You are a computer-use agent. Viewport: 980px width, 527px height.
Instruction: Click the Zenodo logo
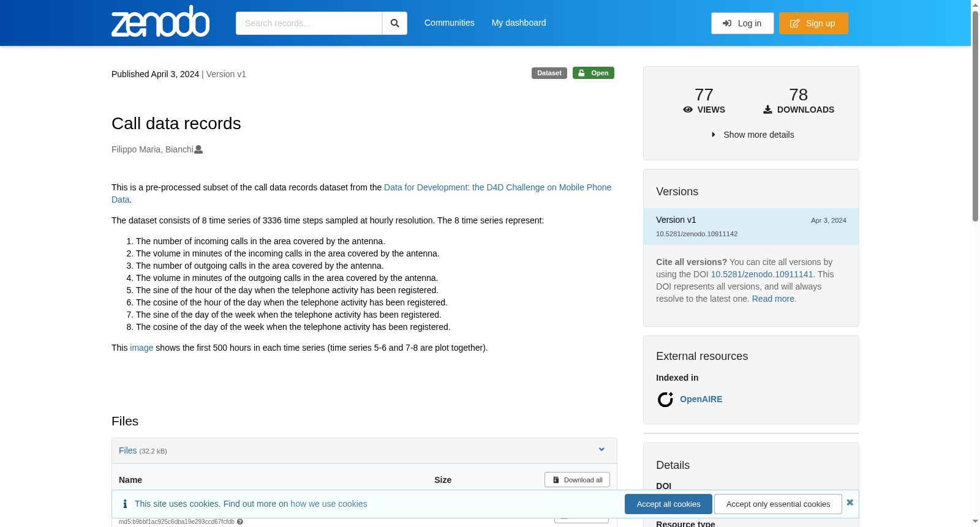(x=160, y=21)
